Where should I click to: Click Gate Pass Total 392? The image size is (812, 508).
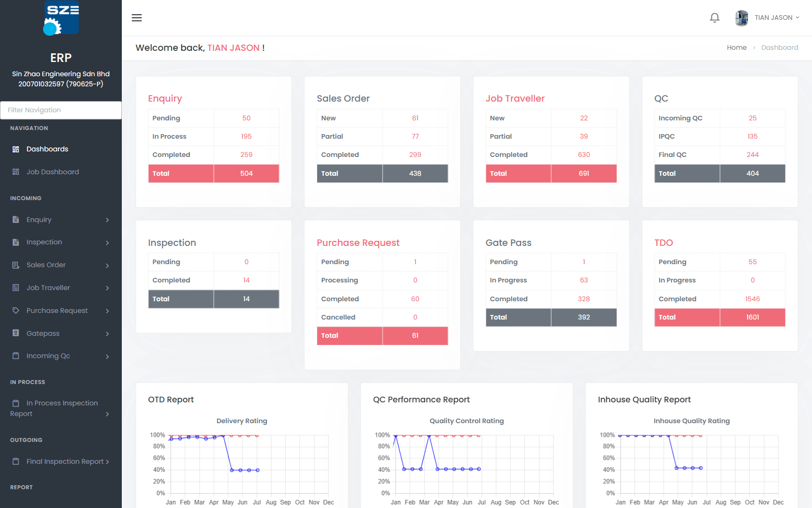point(584,317)
